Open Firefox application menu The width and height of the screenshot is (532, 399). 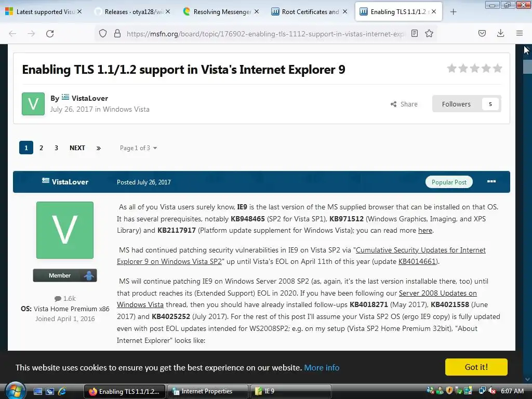click(520, 33)
